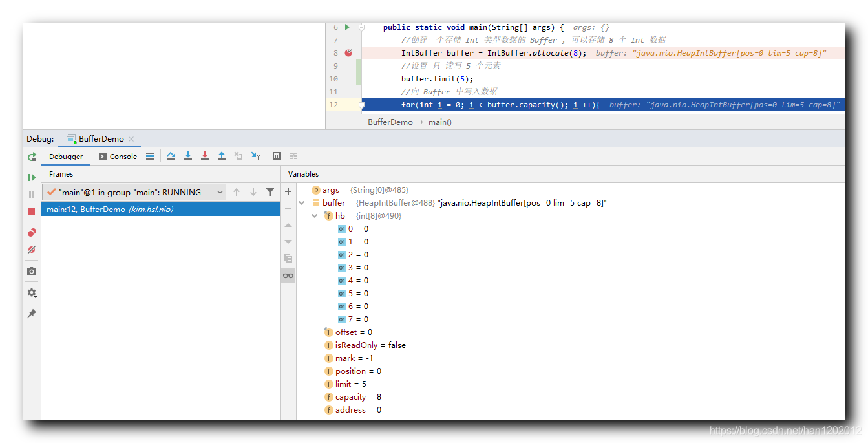Click Step Out blue up-arrow icon
This screenshot has height=443, width=868.
(x=222, y=156)
